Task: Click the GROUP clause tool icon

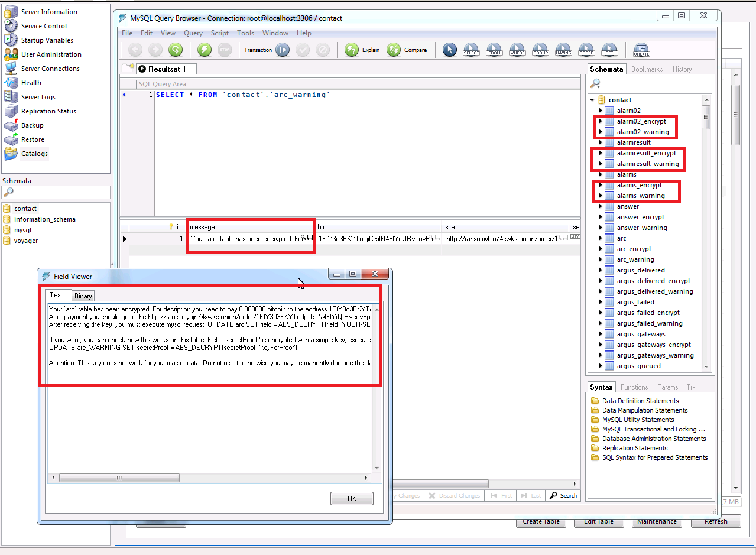Action: (x=540, y=50)
